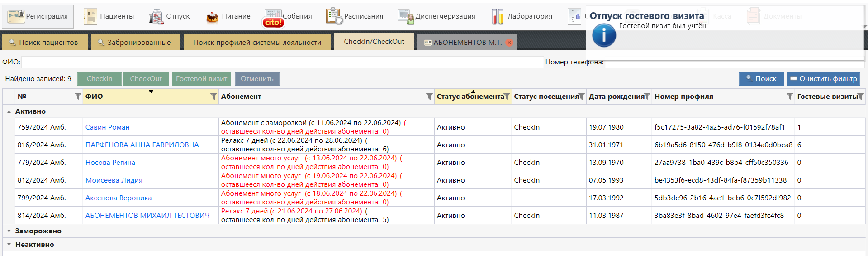Close the АБОНЕМЕНТОВ М.Т. tab
Viewport: 868px width, 256px height.
coord(509,43)
